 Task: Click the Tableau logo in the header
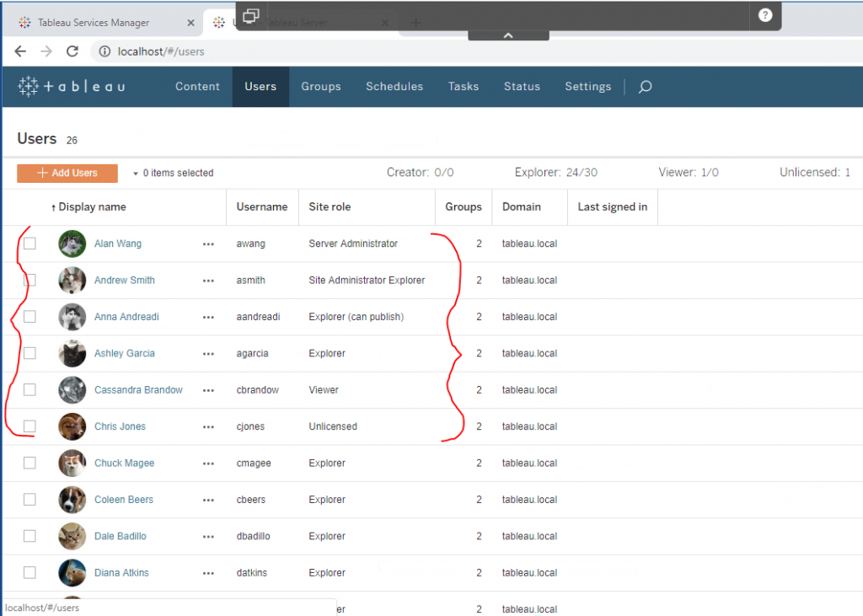click(71, 86)
